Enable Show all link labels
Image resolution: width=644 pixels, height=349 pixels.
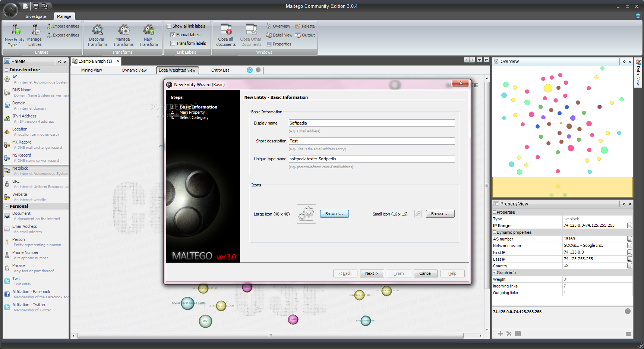pyautogui.click(x=169, y=26)
